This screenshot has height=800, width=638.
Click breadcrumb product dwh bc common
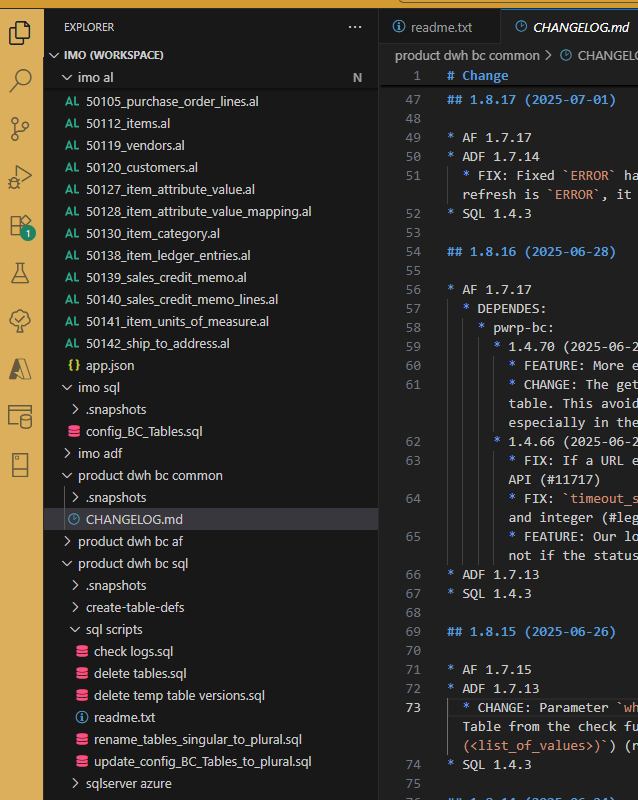pos(467,55)
